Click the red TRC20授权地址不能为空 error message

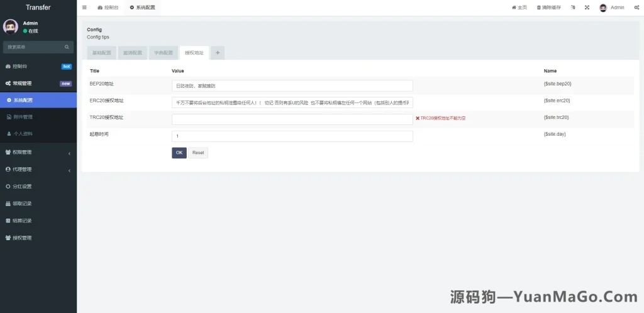click(x=440, y=118)
